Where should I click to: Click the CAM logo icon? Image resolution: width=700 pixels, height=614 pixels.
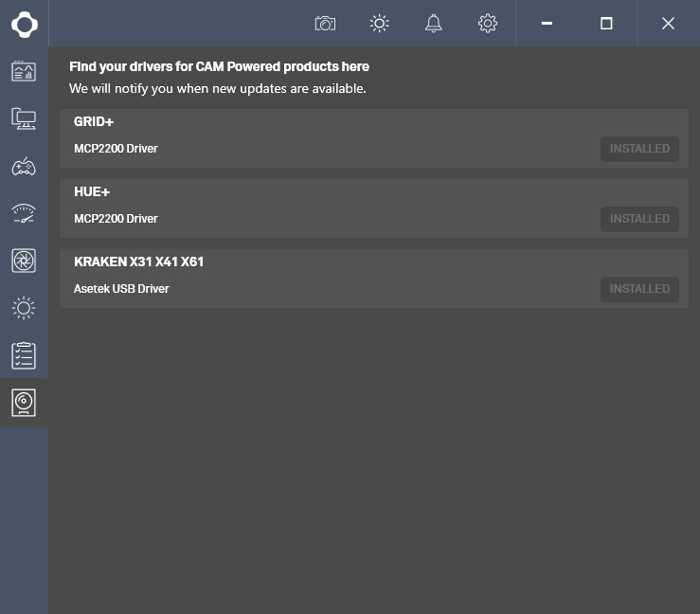[24, 24]
